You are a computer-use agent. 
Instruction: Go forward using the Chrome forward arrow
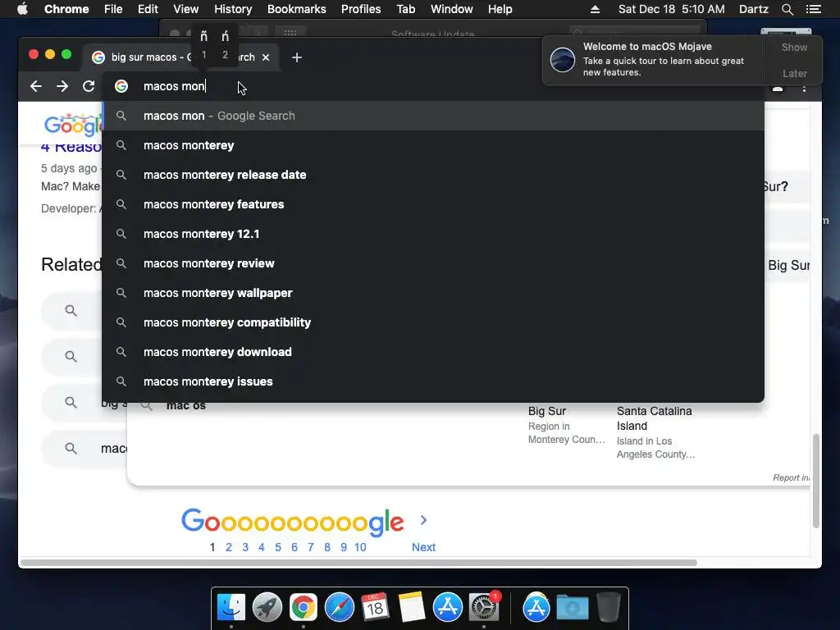[x=62, y=86]
